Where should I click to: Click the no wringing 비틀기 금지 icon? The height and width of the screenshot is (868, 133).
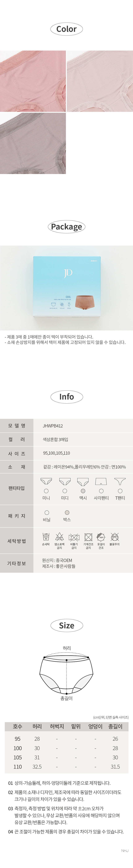[x=74, y=537]
